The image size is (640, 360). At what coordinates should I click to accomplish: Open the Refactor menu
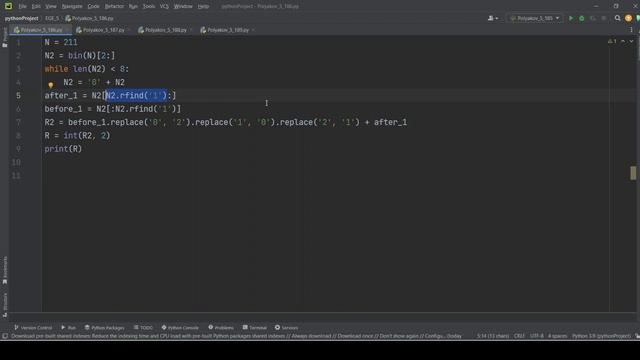tap(114, 7)
